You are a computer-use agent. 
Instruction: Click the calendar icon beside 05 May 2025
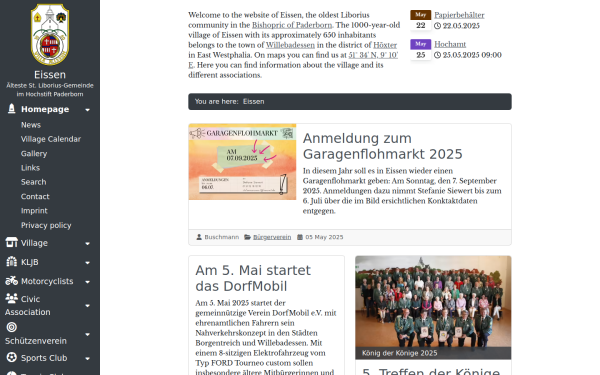pos(300,237)
